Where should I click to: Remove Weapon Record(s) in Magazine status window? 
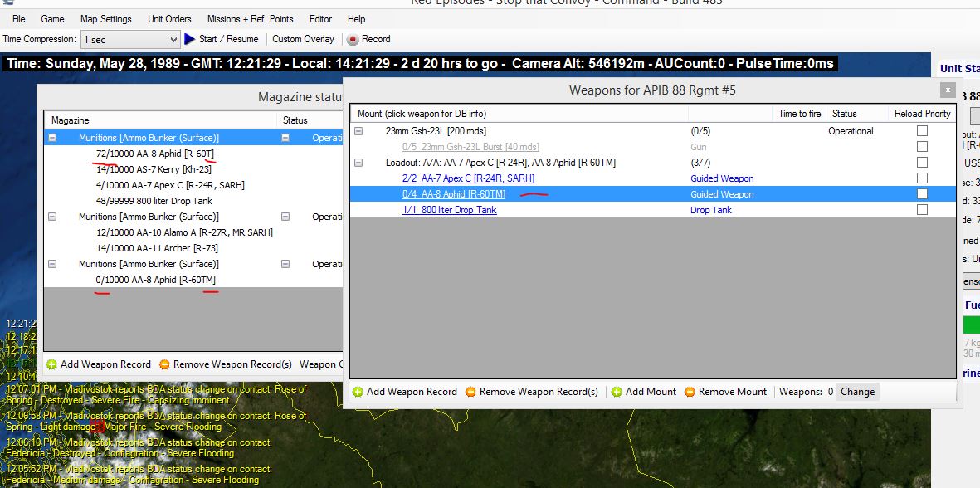click(225, 364)
